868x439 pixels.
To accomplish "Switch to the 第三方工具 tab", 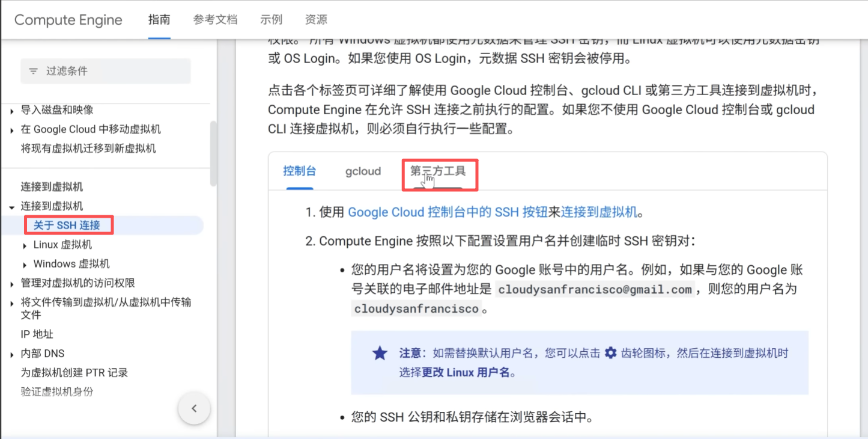I will (x=438, y=171).
